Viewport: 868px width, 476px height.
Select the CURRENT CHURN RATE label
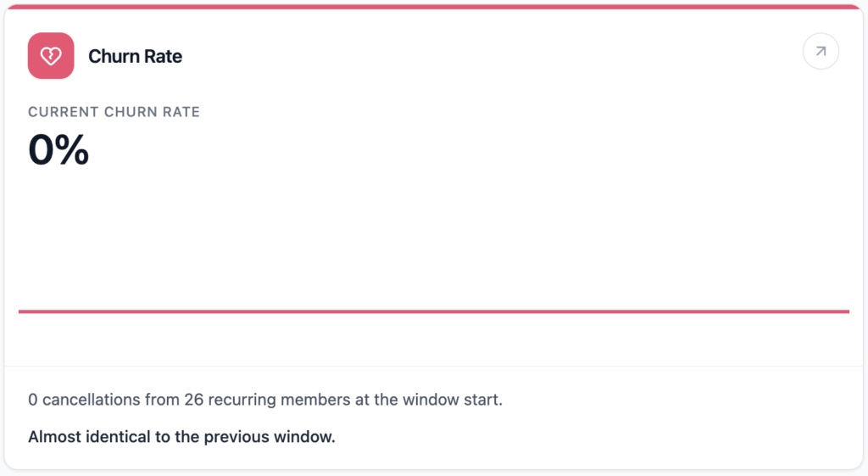click(114, 112)
